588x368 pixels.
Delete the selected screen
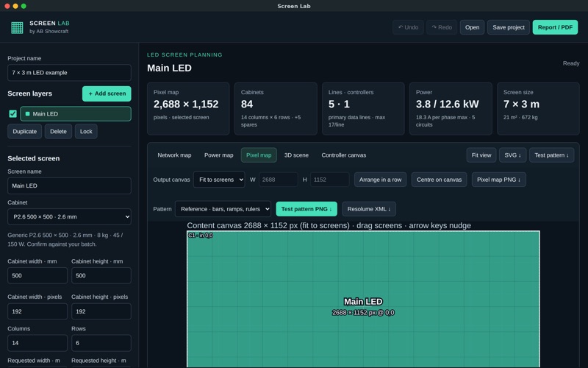pos(58,132)
